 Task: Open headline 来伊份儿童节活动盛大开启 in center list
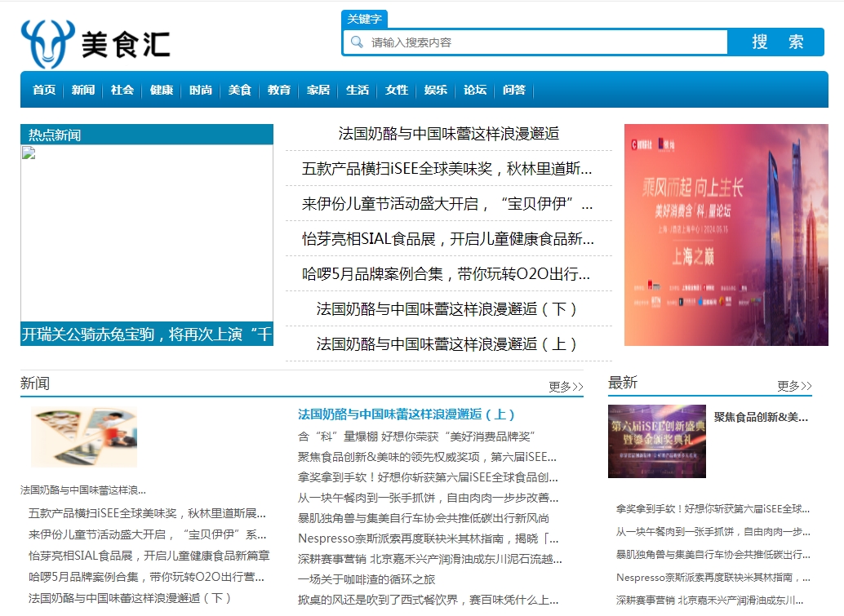[446, 203]
